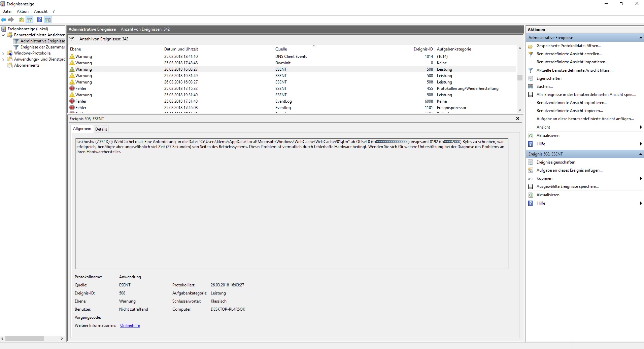The image size is (644, 349).
Task: Select the DNS Client Events warning row
Action: click(292, 57)
